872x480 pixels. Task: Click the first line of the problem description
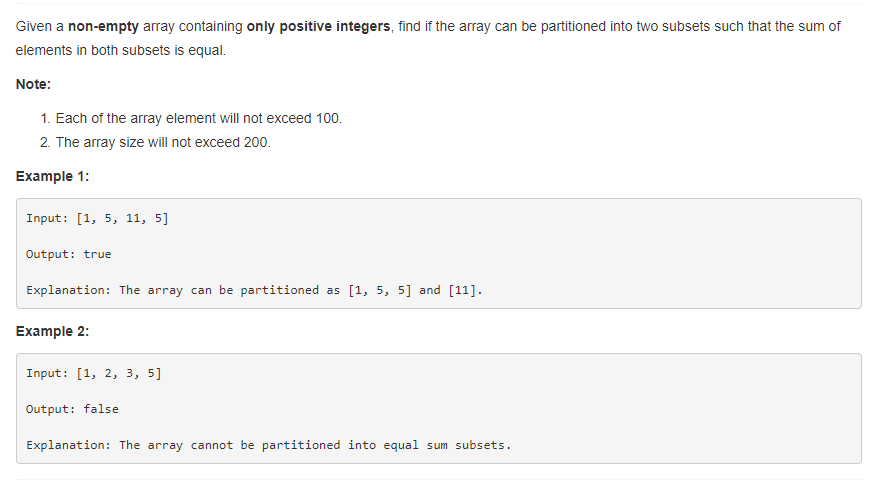pos(428,26)
